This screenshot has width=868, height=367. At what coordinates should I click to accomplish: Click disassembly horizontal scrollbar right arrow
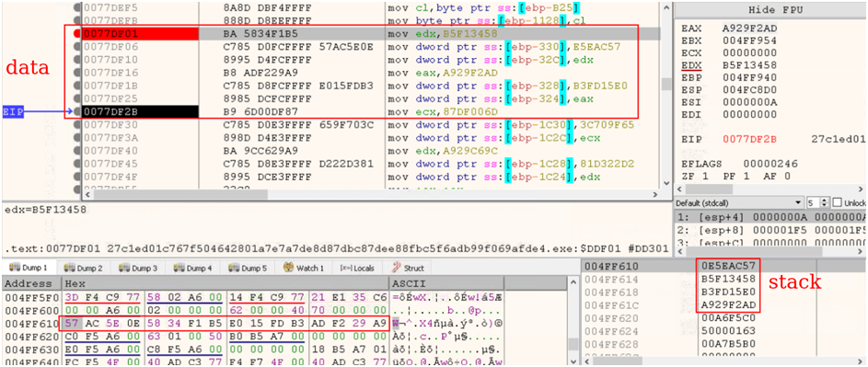654,195
